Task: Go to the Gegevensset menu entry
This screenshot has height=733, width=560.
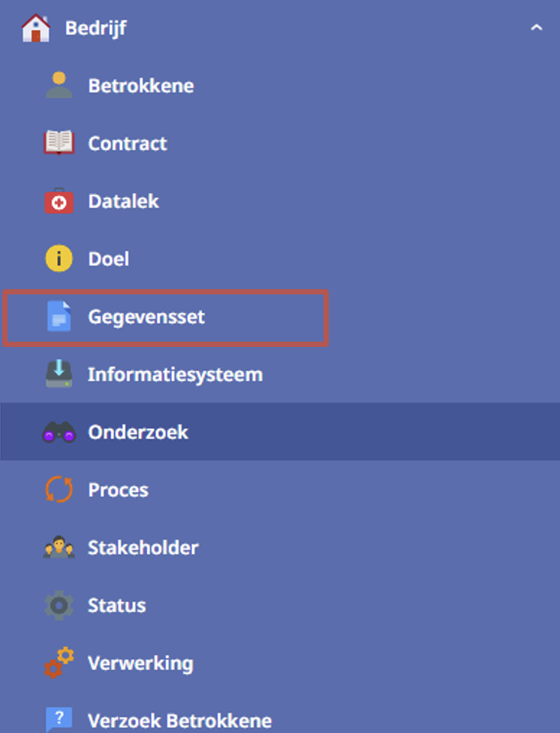Action: (x=165, y=318)
